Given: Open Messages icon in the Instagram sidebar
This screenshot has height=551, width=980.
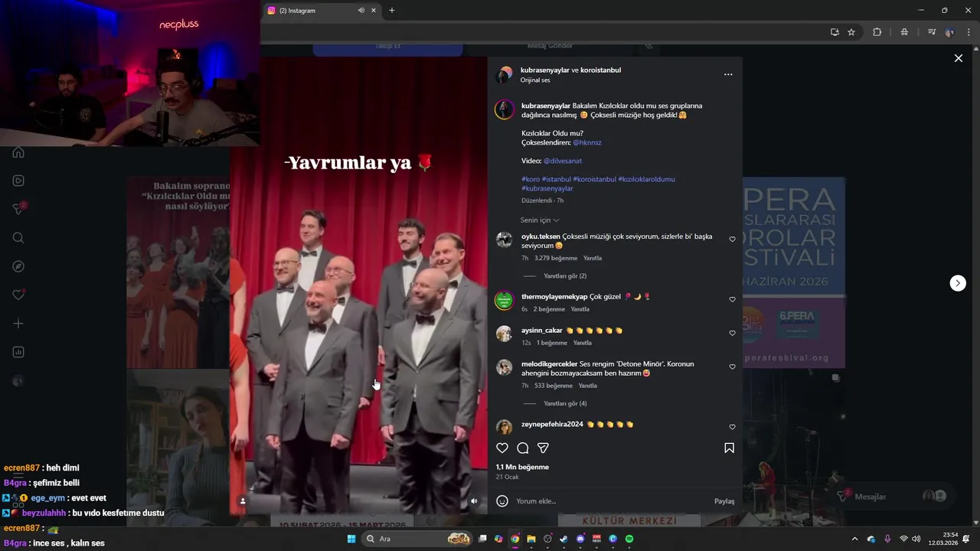Looking at the screenshot, I should tap(18, 209).
